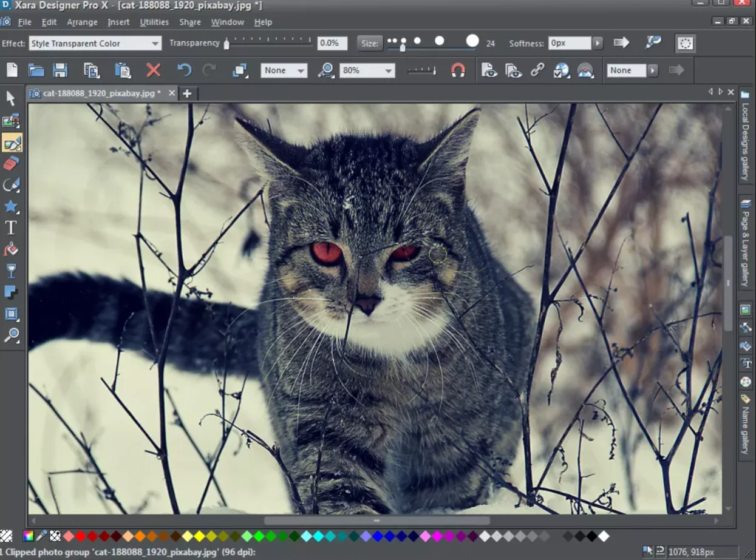Click the Publish website icon
Screen dimensions: 756x560
coord(585,70)
